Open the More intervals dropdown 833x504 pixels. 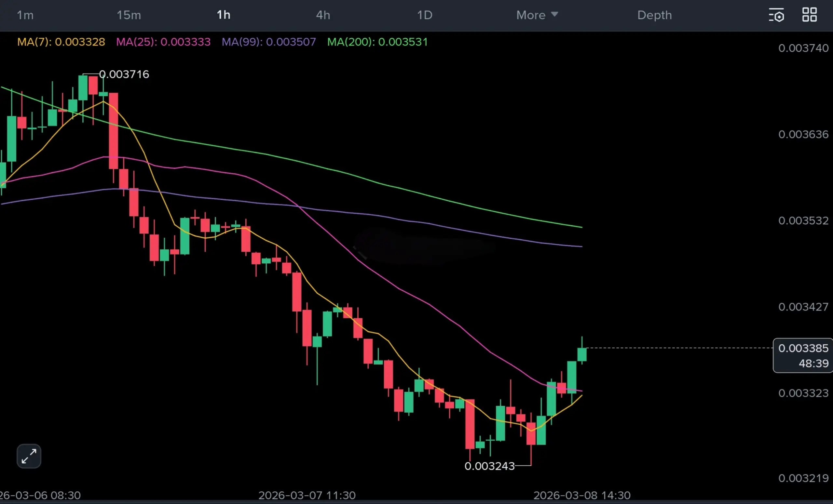click(531, 15)
